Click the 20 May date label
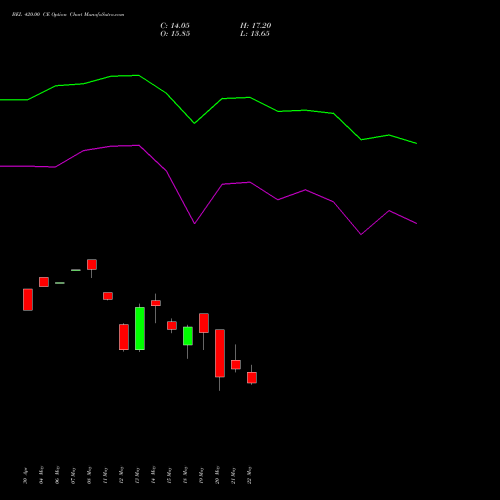The width and height of the screenshot is (500, 500). (217, 475)
